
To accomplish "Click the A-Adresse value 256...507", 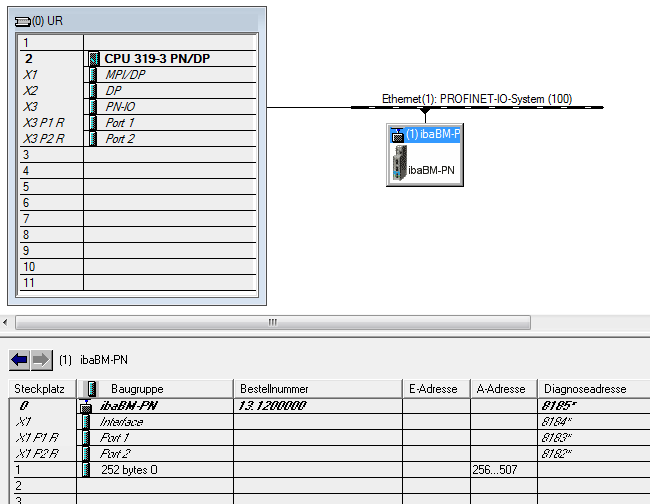I will 495,470.
